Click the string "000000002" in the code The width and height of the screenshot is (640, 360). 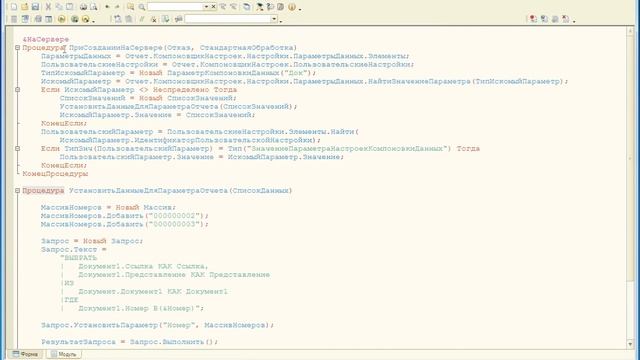tap(174, 216)
